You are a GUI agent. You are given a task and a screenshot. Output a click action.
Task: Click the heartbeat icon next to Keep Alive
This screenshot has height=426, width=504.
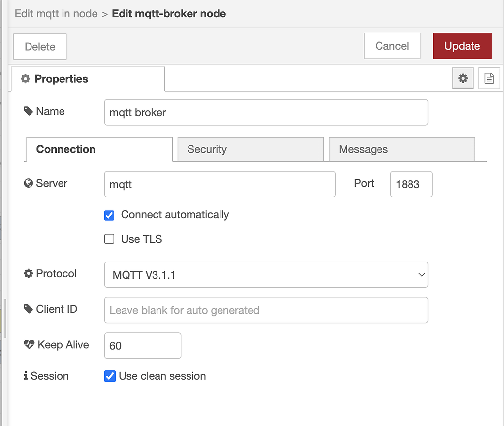(29, 344)
